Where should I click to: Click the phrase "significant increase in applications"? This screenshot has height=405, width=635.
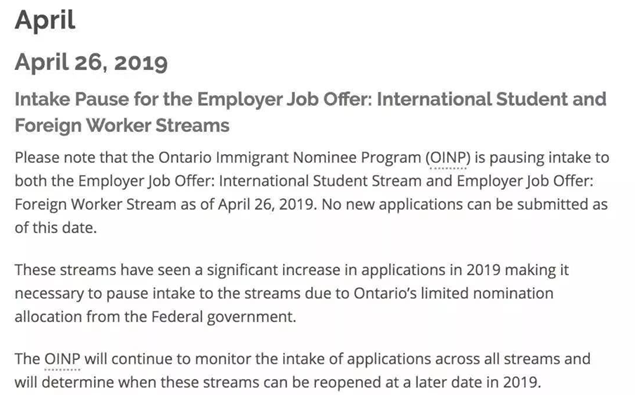(326, 270)
